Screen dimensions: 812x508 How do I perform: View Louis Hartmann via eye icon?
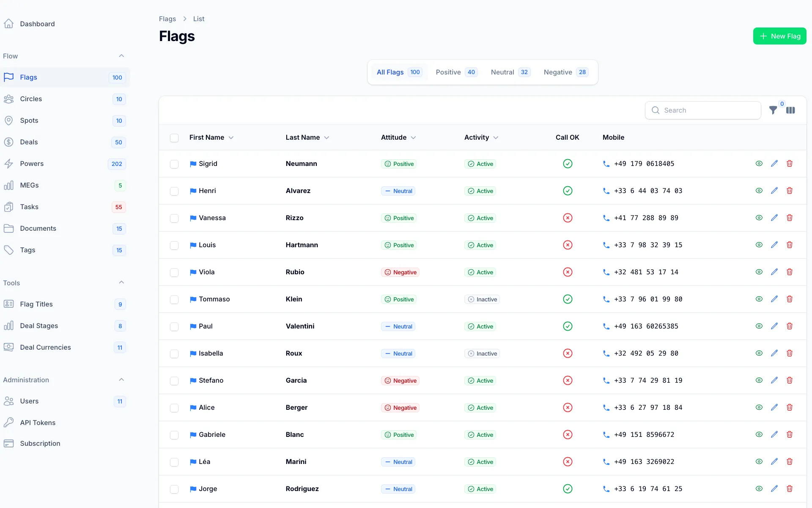(759, 245)
